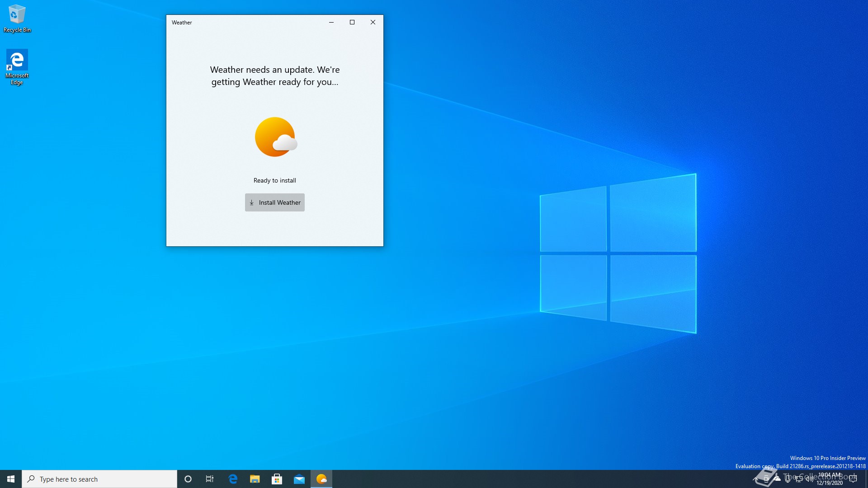Viewport: 868px width, 488px height.
Task: Click the Type here to search box
Action: click(99, 479)
